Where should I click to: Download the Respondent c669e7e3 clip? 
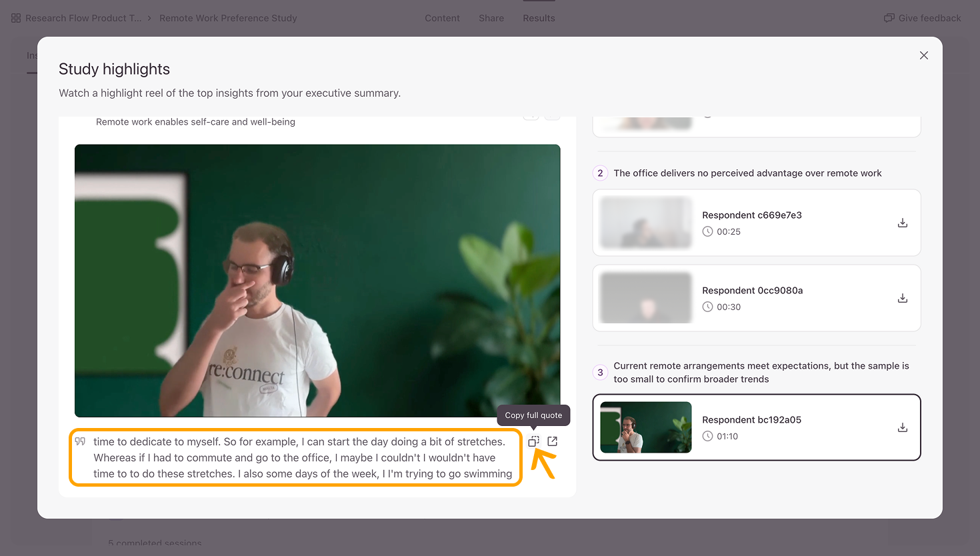pos(903,223)
